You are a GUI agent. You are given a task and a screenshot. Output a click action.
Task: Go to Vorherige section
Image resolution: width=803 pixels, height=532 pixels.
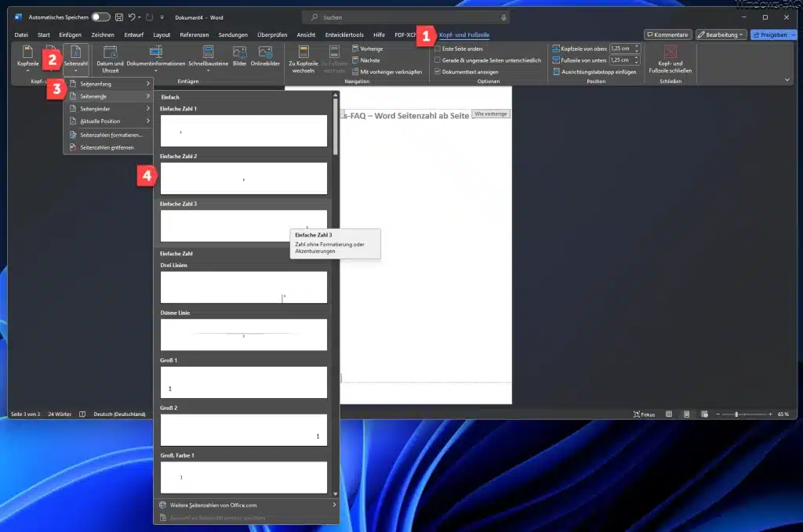(x=368, y=49)
